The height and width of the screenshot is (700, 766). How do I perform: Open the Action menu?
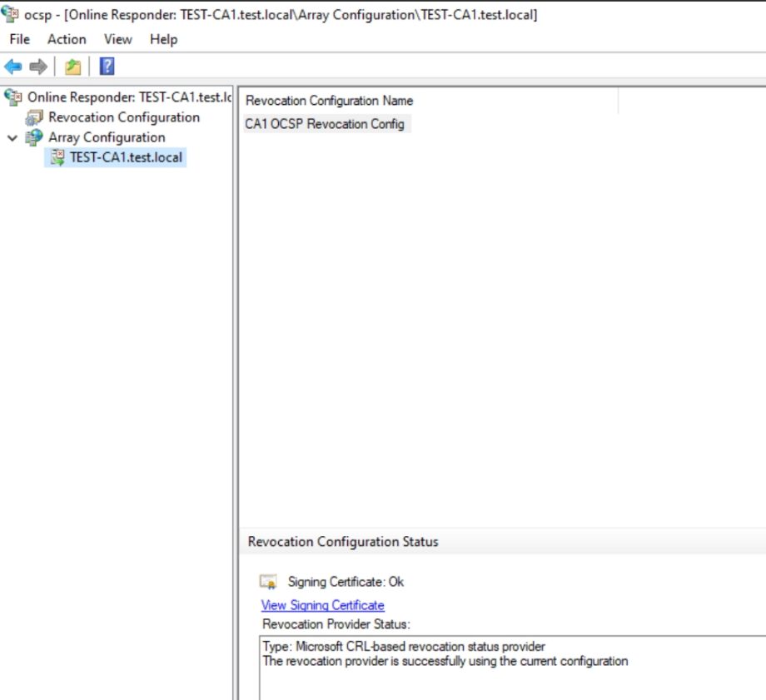click(x=67, y=39)
